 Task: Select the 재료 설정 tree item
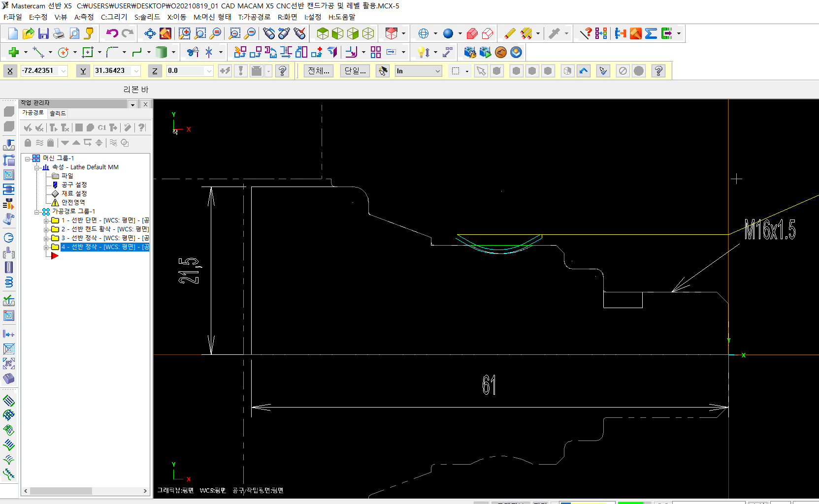pyautogui.click(x=74, y=193)
